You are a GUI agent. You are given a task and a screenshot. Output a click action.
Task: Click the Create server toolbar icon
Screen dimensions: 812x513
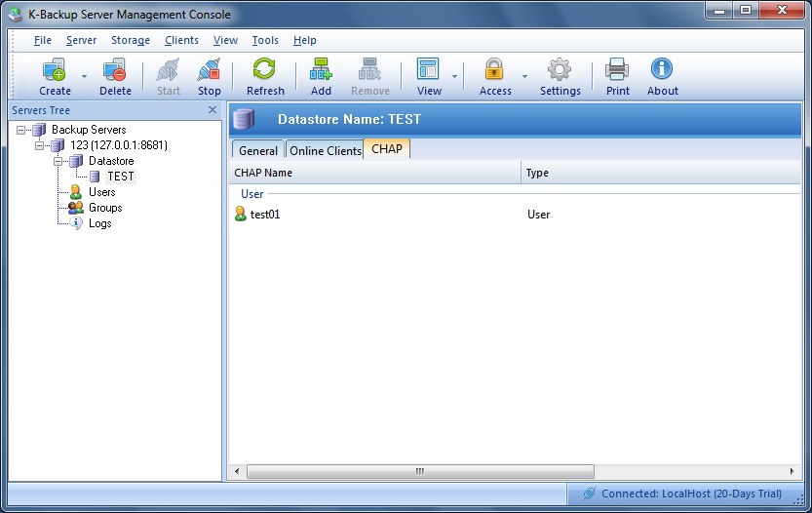point(55,69)
